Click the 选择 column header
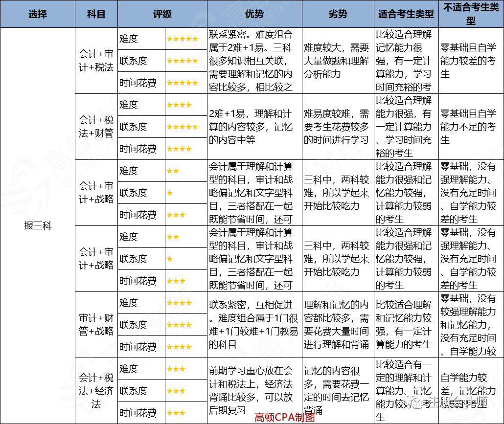Image resolution: width=504 pixels, height=424 pixels. tap(37, 14)
